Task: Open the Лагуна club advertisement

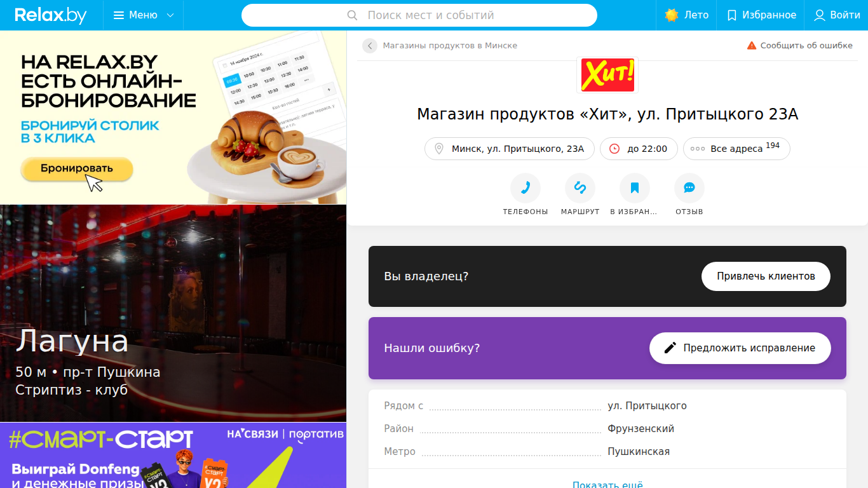Action: 173,313
